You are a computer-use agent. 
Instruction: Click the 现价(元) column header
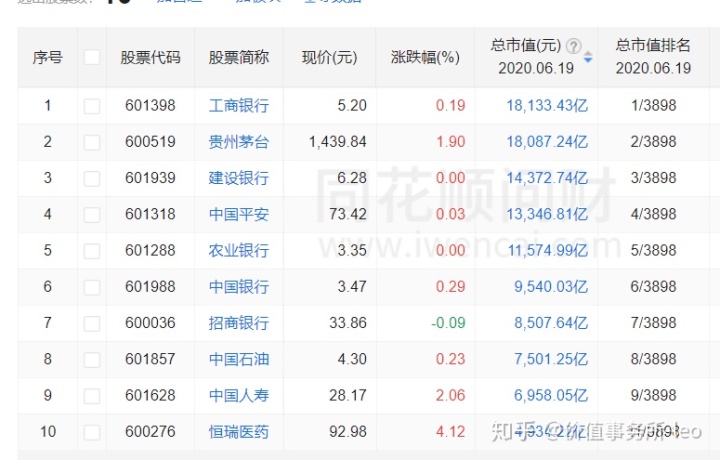329,57
